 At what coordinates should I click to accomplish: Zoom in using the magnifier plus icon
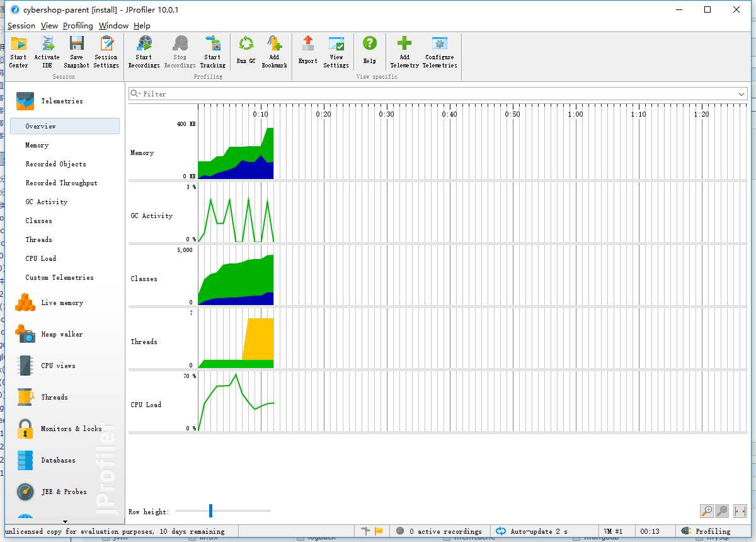707,511
